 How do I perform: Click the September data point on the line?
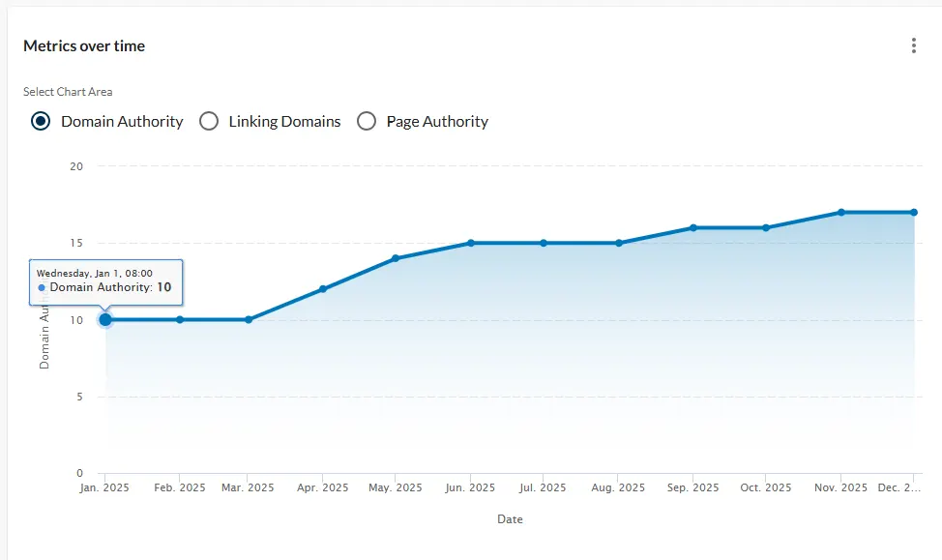coord(692,227)
